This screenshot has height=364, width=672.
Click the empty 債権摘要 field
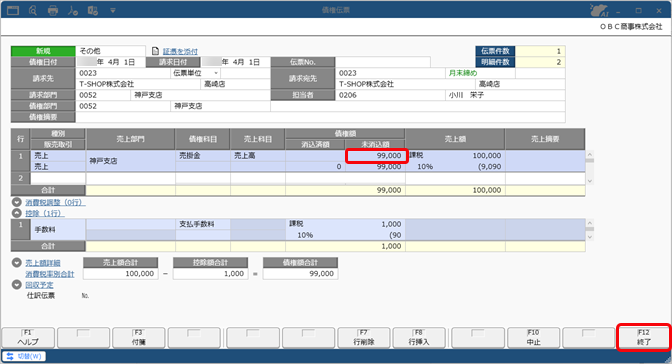(321, 117)
